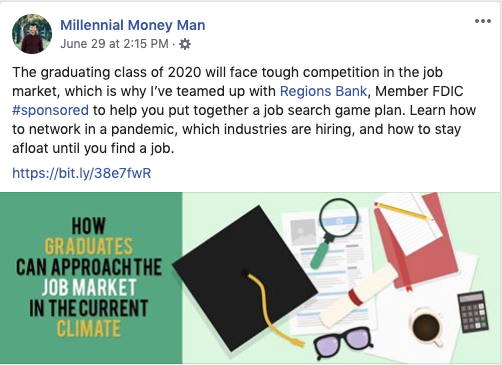502x365 pixels.
Task: Click the black graduation cap in image
Action: click(245, 277)
